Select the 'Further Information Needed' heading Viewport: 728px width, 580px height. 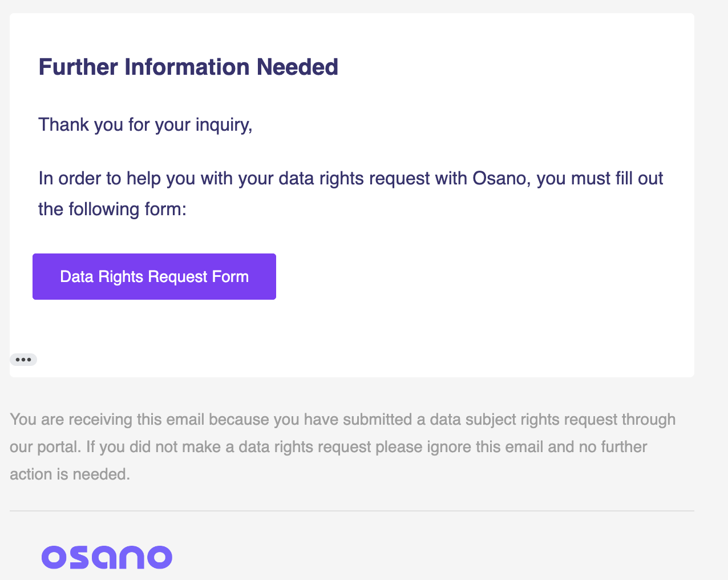(x=188, y=67)
